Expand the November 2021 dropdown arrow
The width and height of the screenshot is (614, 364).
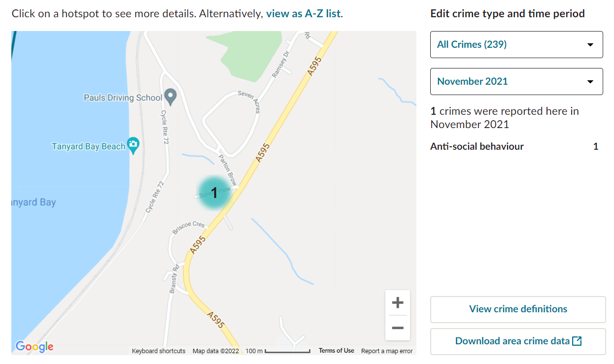590,82
